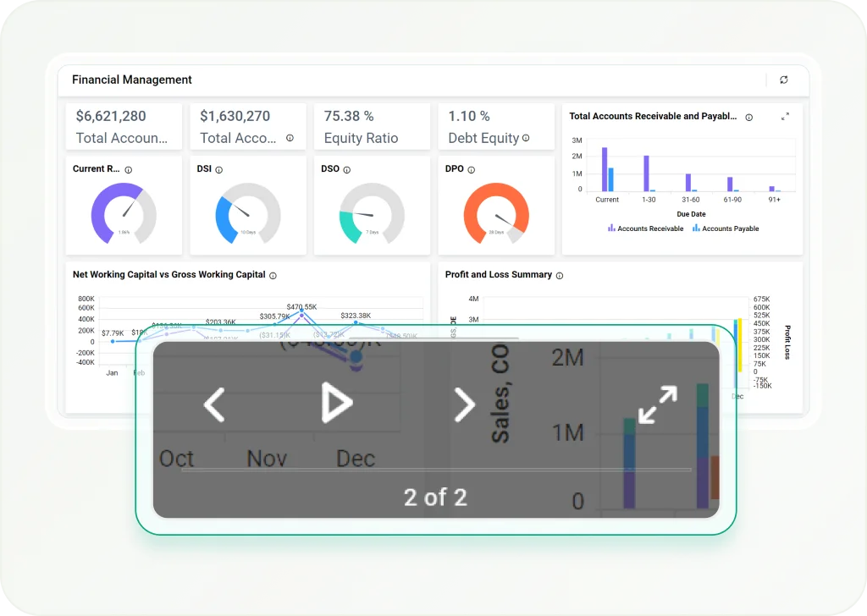The width and height of the screenshot is (867, 616).
Task: Click the info icon beside DSI
Action: (219, 170)
